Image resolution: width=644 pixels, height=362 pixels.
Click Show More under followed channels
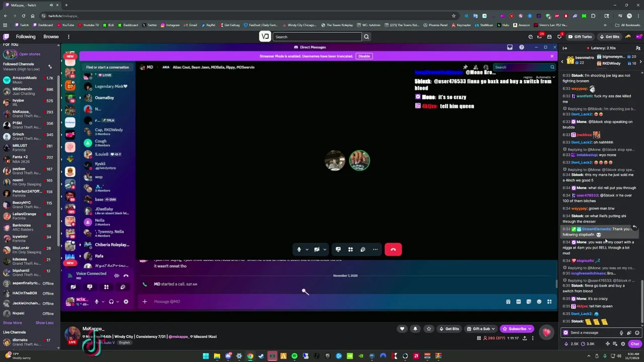click(13, 323)
